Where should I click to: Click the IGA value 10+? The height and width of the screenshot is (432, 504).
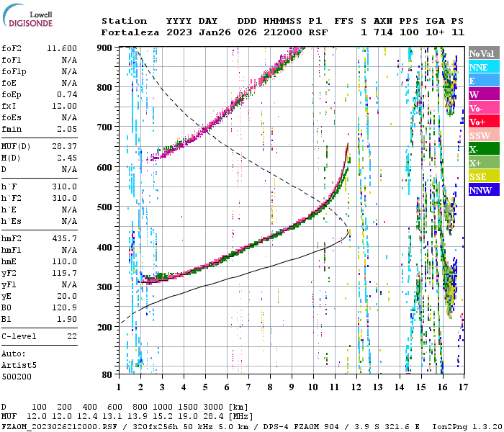435,32
